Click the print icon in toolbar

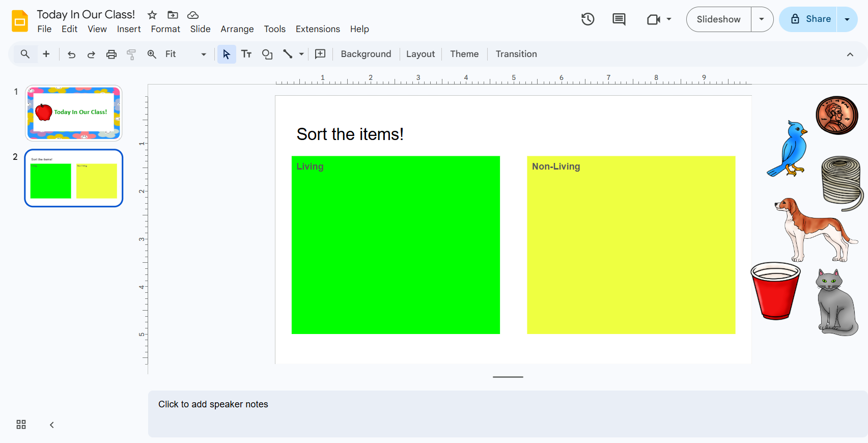[x=111, y=54]
